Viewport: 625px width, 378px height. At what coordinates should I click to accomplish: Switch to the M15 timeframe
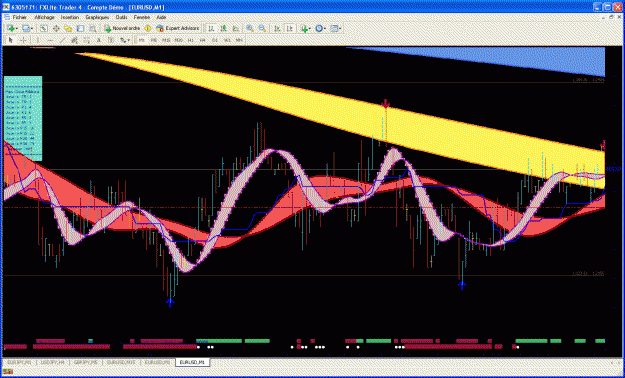[x=166, y=40]
